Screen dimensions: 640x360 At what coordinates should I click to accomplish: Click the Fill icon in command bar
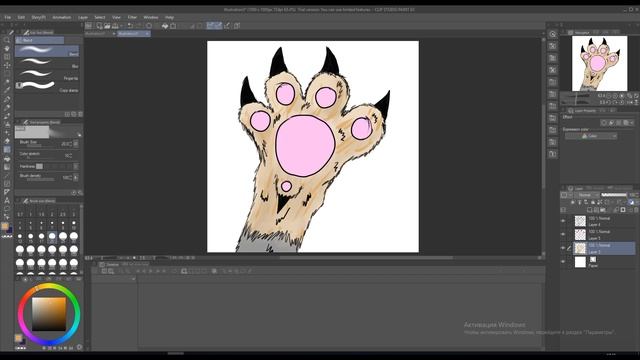(x=165, y=26)
